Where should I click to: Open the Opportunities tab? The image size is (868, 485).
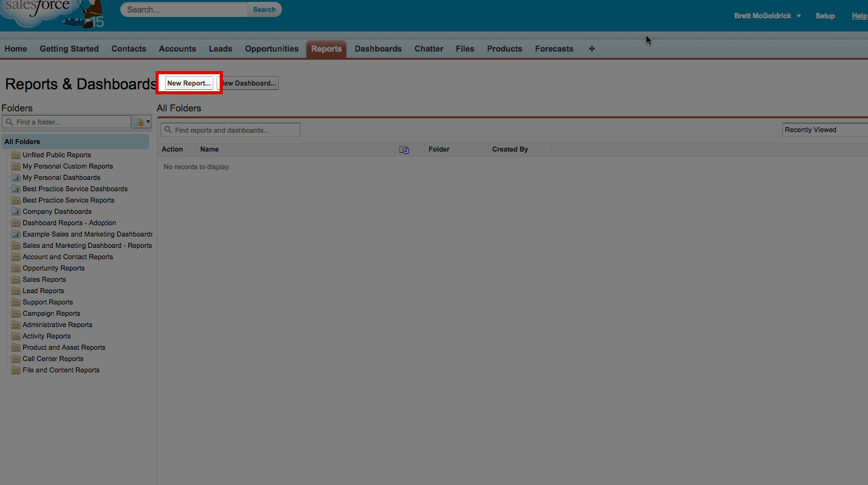click(x=272, y=48)
